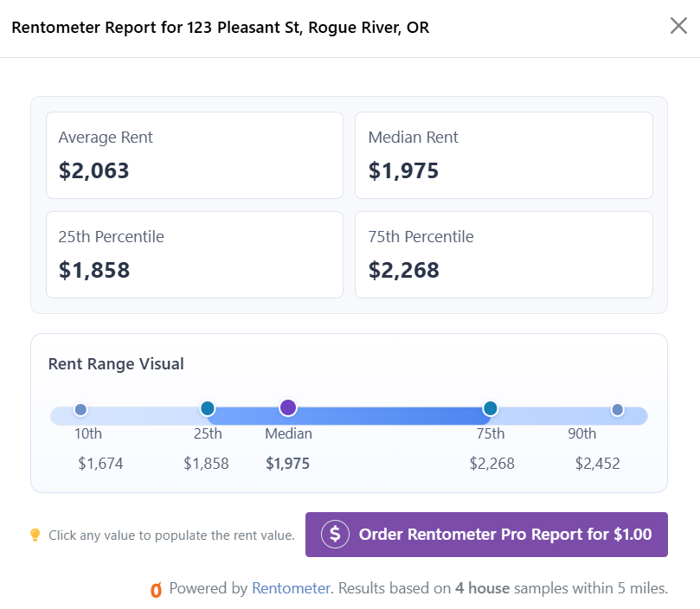This screenshot has width=700, height=609.
Task: Pick the $1,674 value under 10th
Action: pyautogui.click(x=100, y=464)
